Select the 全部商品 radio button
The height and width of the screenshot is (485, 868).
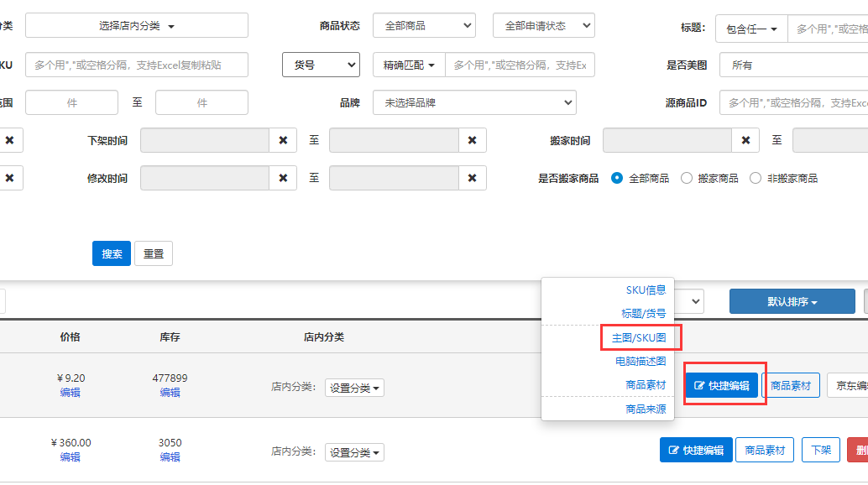click(x=617, y=178)
